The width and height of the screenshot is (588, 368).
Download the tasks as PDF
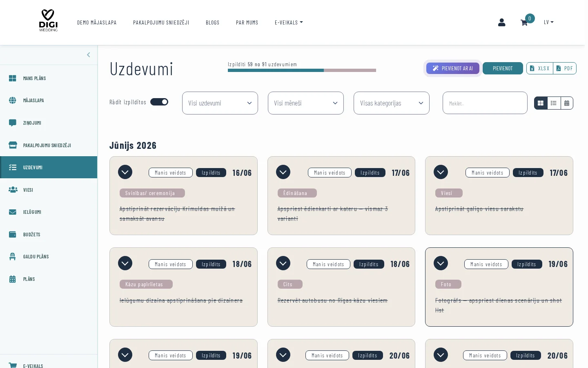coord(565,68)
